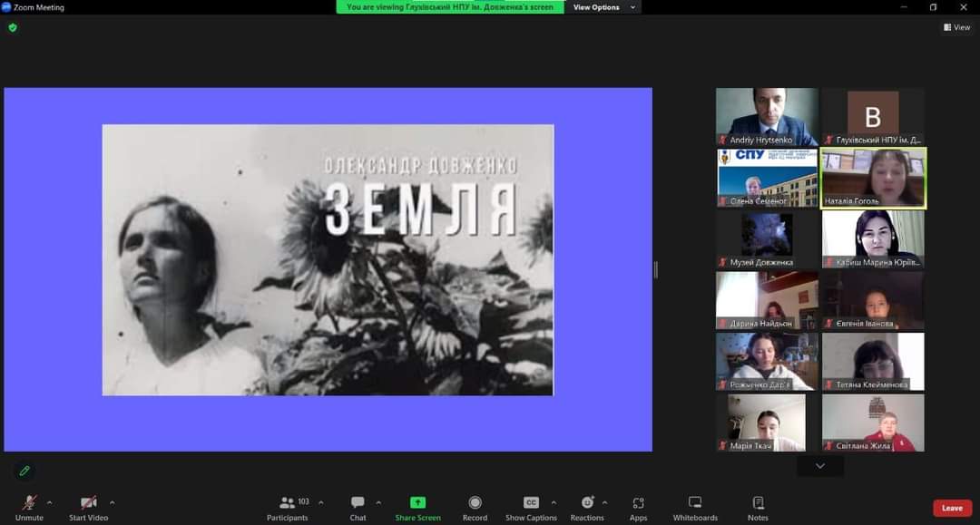
Task: Expand chat options arrow beside Chat
Action: tap(378, 502)
